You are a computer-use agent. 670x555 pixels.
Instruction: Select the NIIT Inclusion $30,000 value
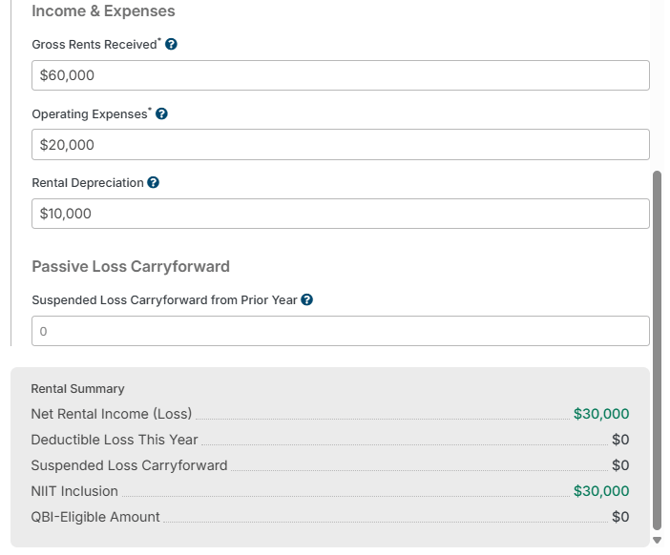(x=601, y=491)
